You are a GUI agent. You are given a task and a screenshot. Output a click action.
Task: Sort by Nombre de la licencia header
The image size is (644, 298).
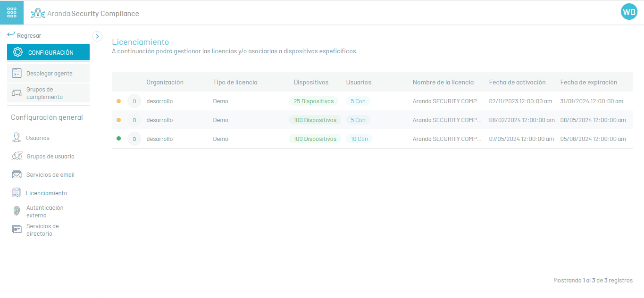(x=443, y=82)
